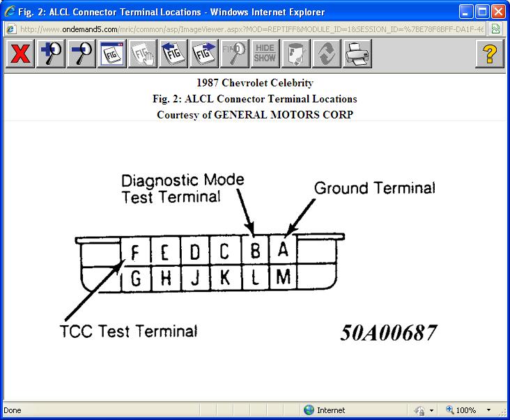Image resolution: width=510 pixels, height=420 pixels.
Task: Click the window resize grip corner
Action: pyautogui.click(x=504, y=412)
